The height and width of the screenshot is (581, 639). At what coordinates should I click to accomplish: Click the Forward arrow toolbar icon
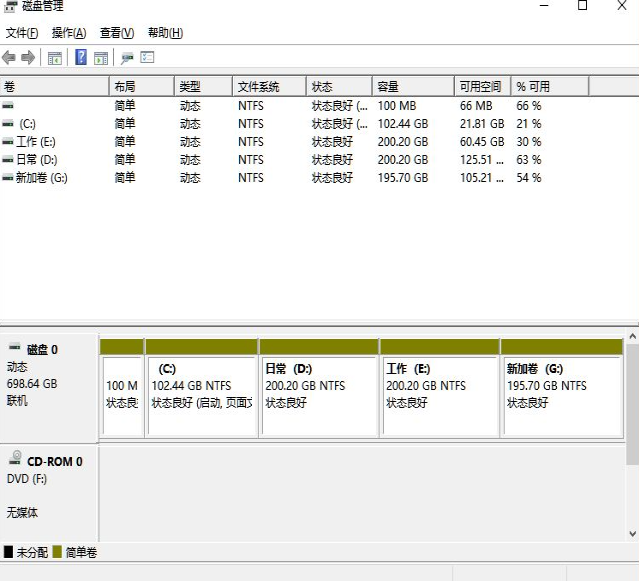(x=28, y=58)
